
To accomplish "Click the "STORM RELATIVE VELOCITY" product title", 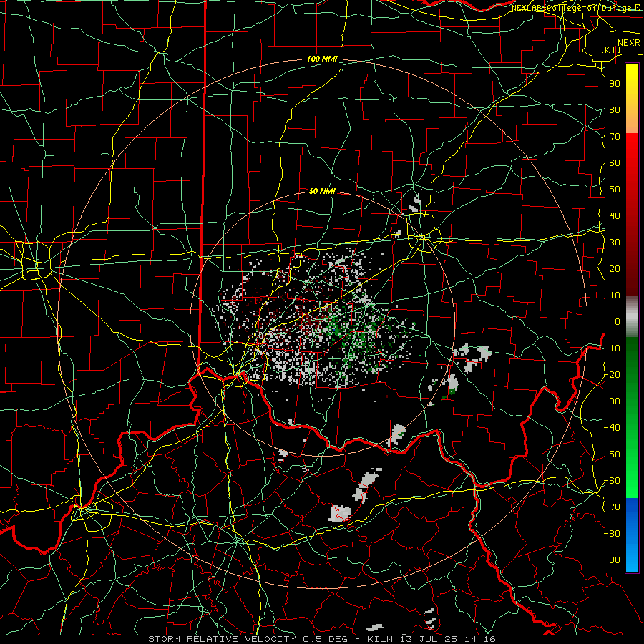I will click(223, 639).
